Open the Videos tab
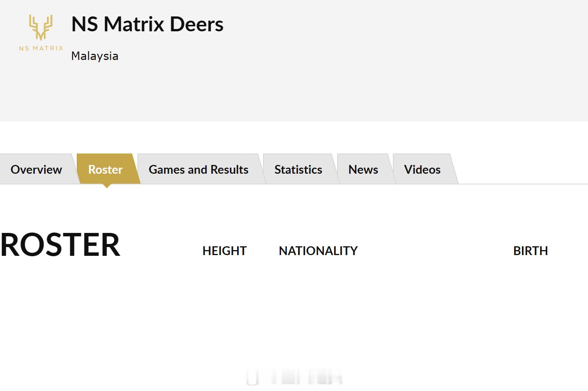The image size is (588, 391). point(422,169)
